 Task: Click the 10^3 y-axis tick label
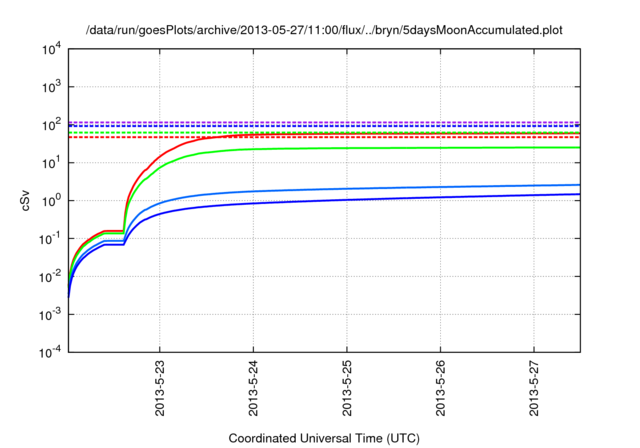click(51, 86)
